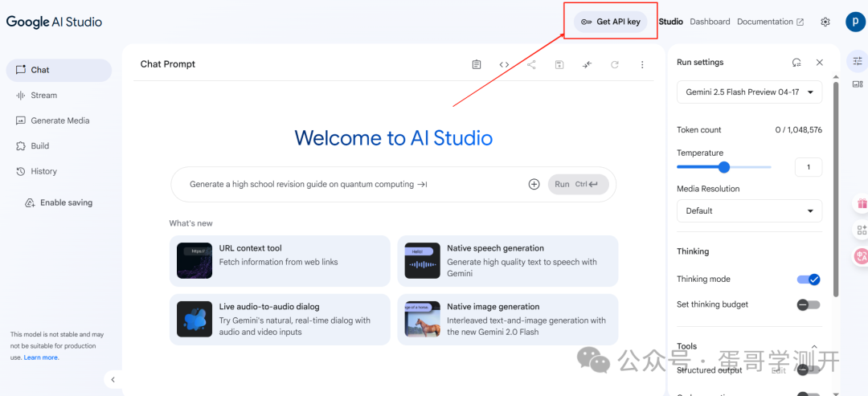This screenshot has height=396, width=868.
Task: Toggle Thinking mode switch off
Action: tap(809, 280)
